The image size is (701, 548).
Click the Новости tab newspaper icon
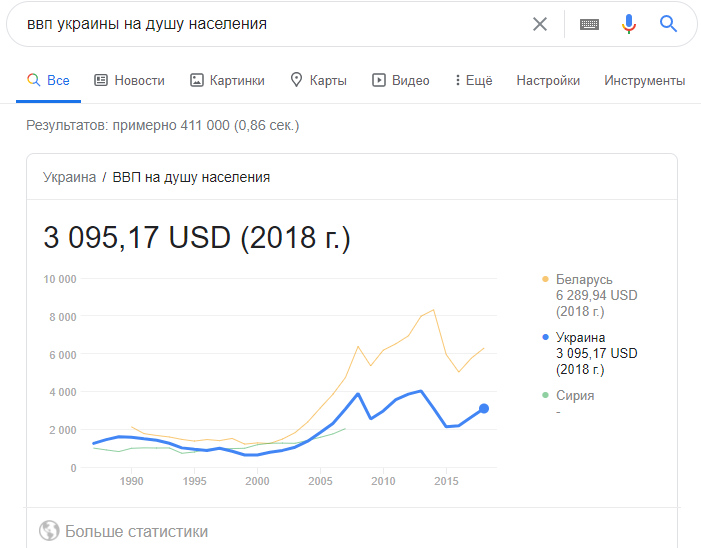point(101,80)
